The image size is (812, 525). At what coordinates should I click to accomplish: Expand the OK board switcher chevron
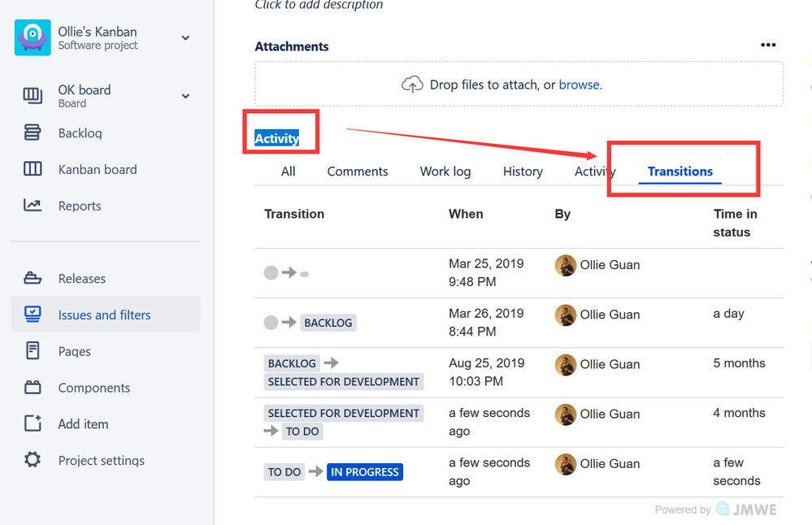[185, 96]
